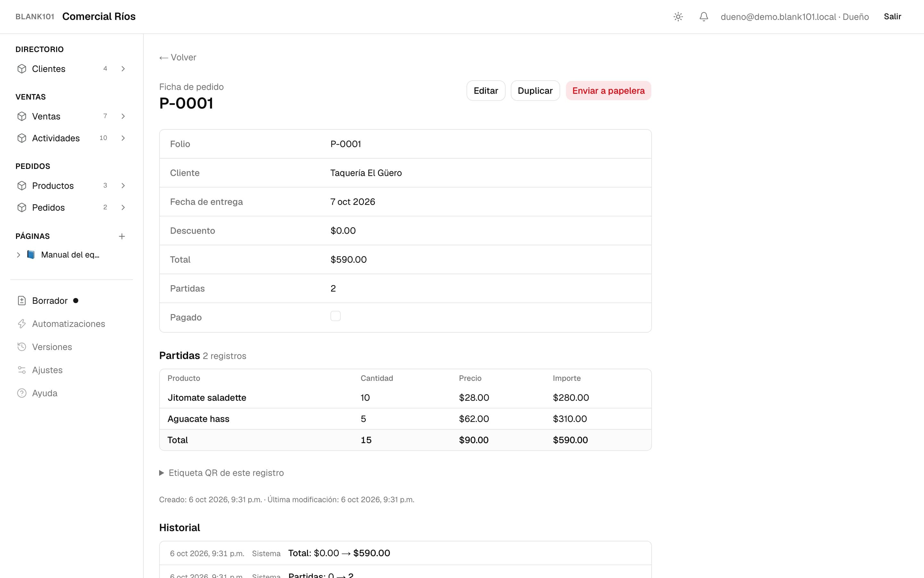Screen dimensions: 924x578
Task: Click the Ventas cube icon
Action: click(22, 116)
